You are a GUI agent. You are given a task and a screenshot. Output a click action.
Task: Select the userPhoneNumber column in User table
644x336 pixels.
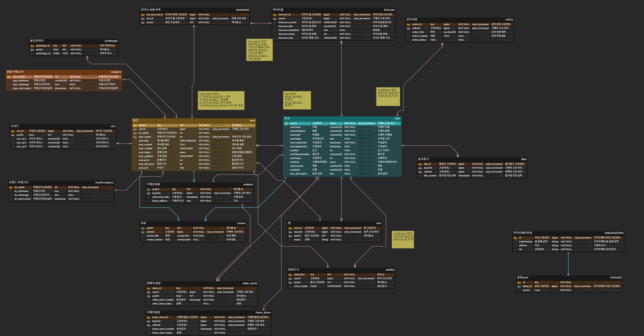click(x=300, y=154)
